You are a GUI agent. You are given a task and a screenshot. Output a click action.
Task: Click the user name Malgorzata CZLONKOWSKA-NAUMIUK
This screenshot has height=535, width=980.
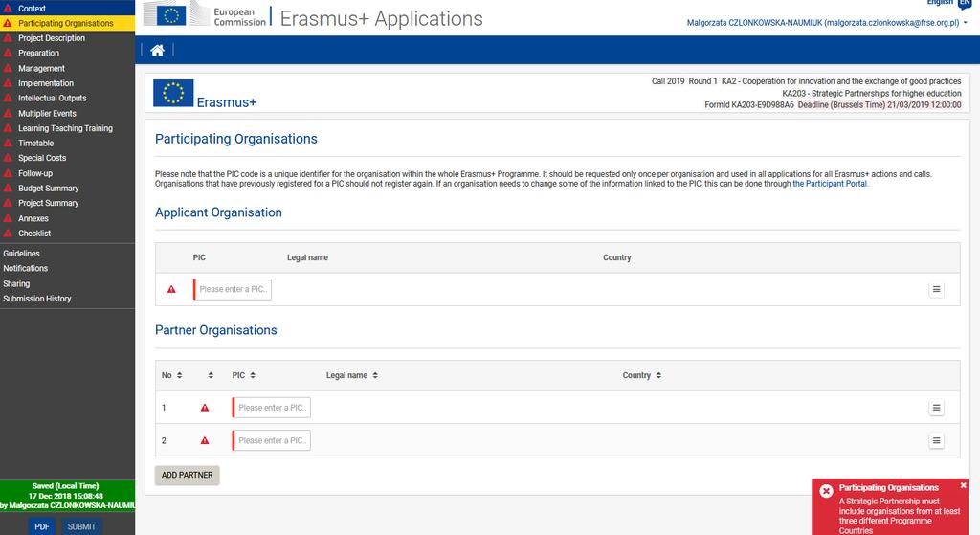tap(754, 23)
